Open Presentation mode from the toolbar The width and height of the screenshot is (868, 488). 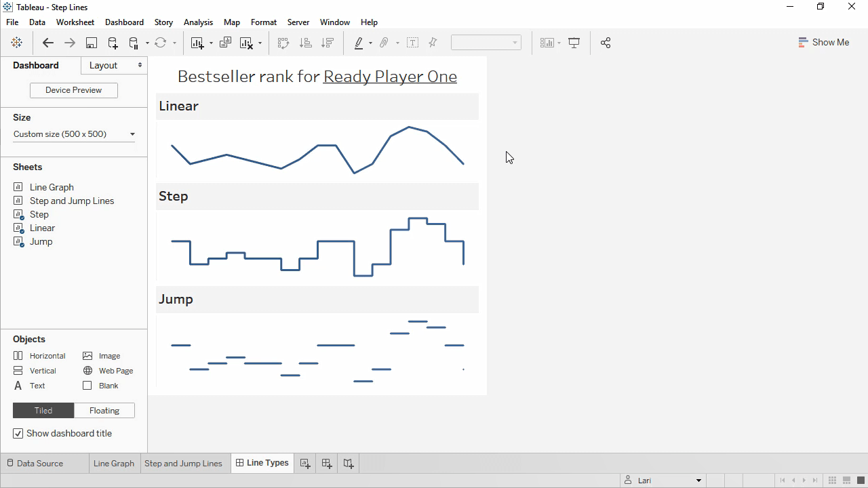(x=574, y=43)
